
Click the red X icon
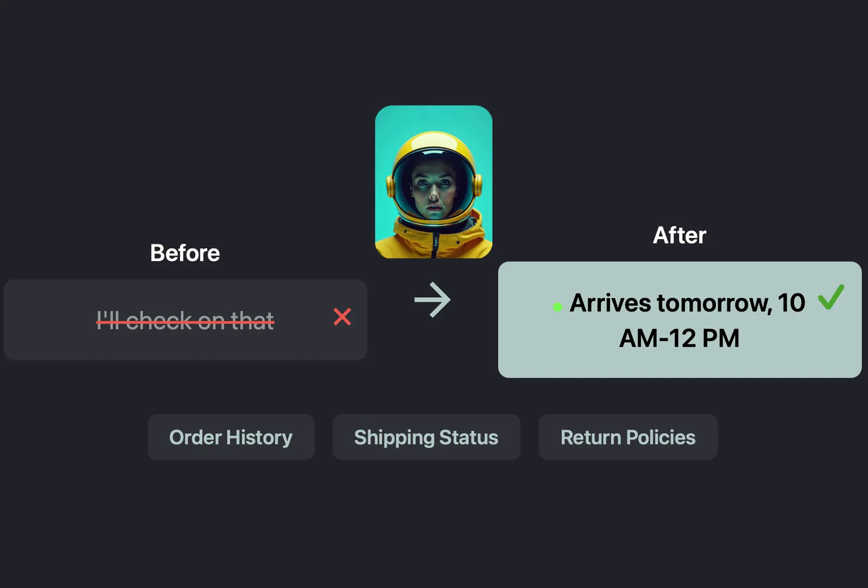[x=342, y=317]
